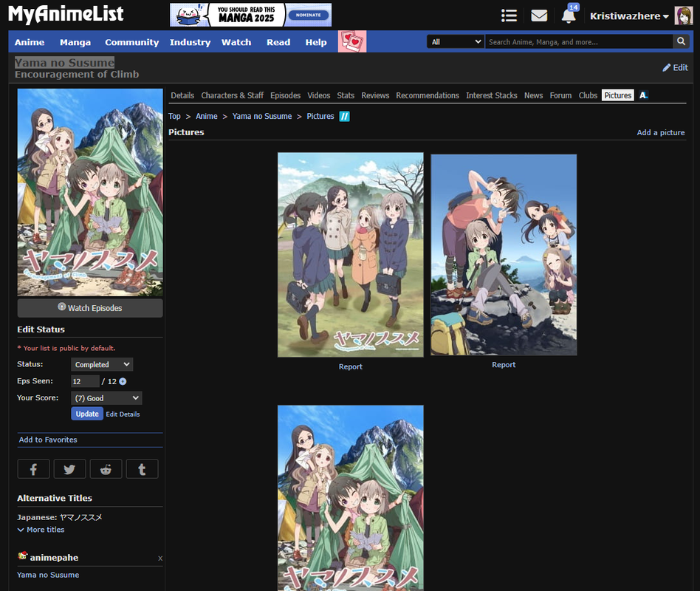Open the Read navigation menu
The height and width of the screenshot is (591, 700).
click(278, 42)
